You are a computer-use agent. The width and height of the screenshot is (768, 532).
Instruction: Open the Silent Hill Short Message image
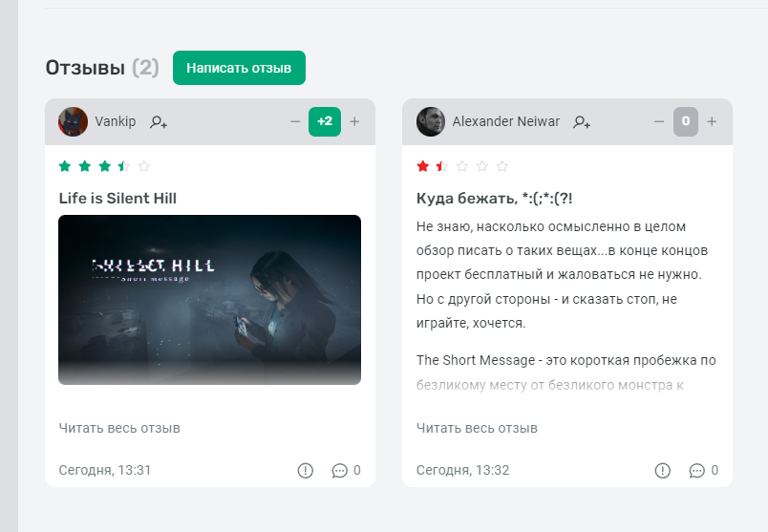209,300
